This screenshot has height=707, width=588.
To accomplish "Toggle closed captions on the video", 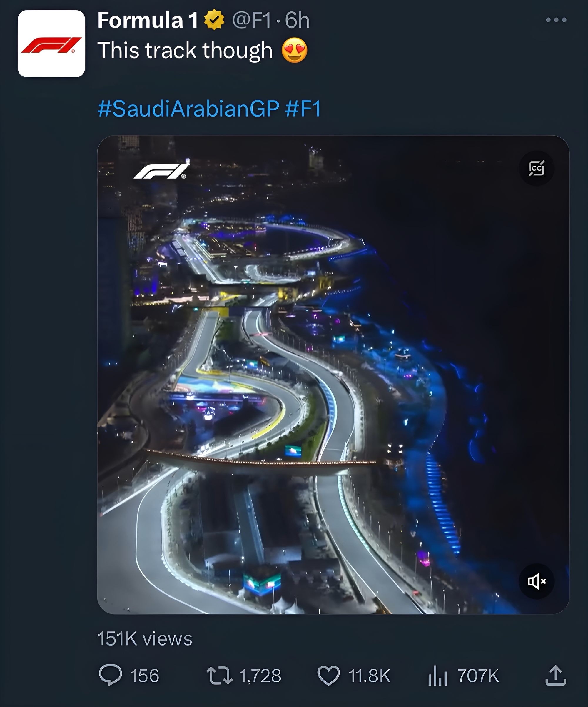I will pos(537,168).
